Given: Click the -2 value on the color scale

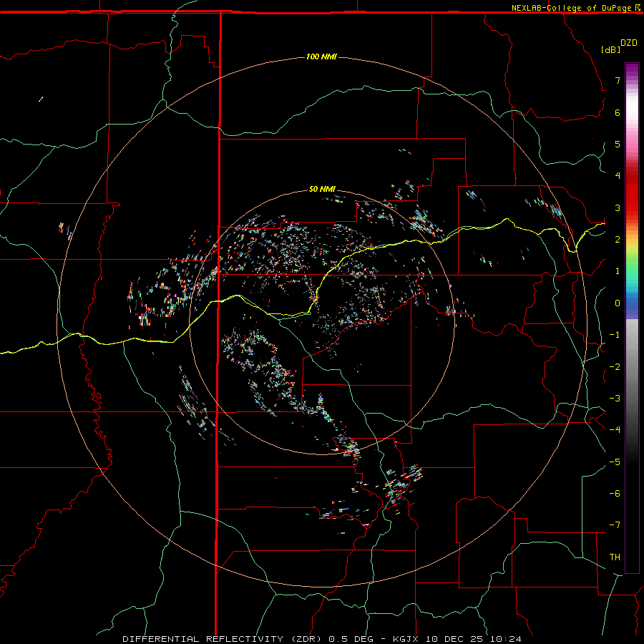Looking at the screenshot, I should pos(615,367).
